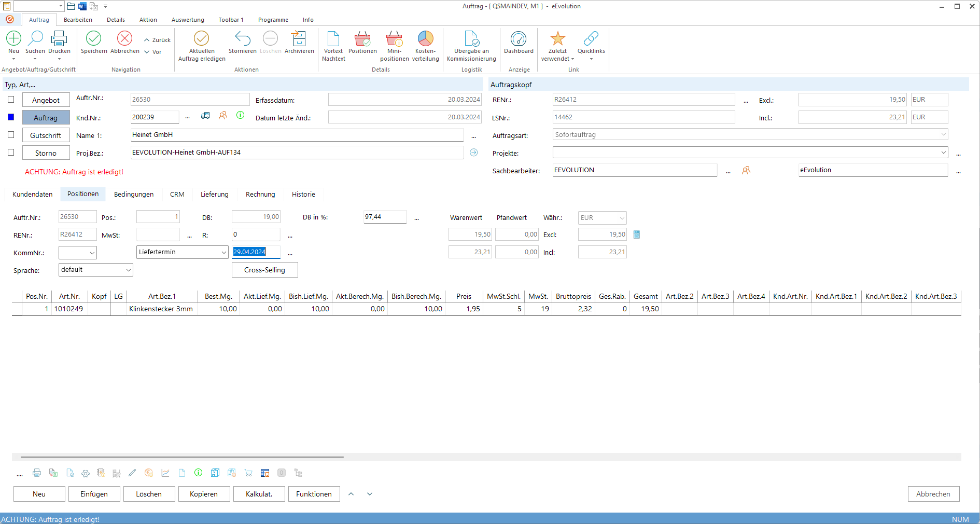Expand the Zuletzt verwendet dropdown
This screenshot has height=524, width=980.
click(x=557, y=55)
